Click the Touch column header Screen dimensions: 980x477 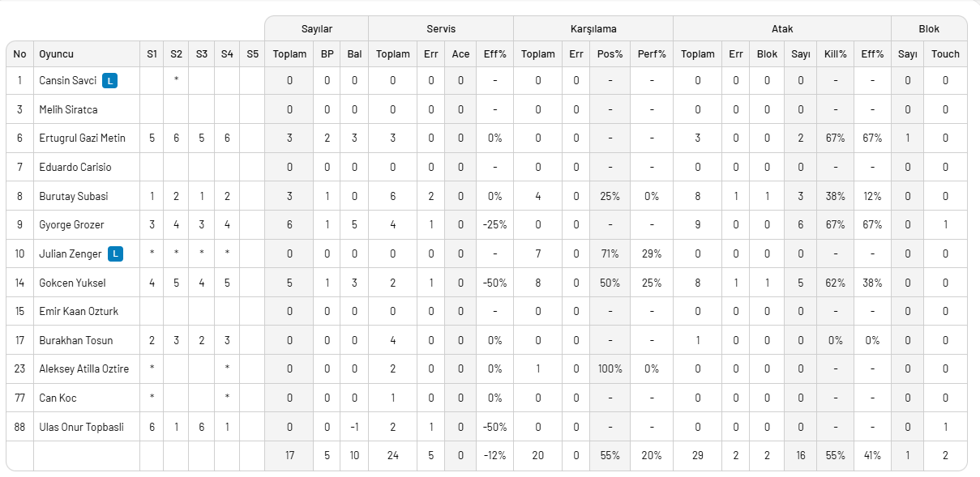tap(945, 54)
